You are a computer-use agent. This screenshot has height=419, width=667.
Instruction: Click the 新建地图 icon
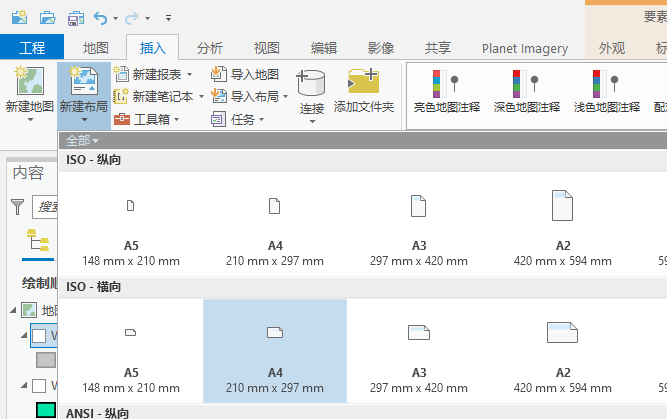pyautogui.click(x=30, y=80)
